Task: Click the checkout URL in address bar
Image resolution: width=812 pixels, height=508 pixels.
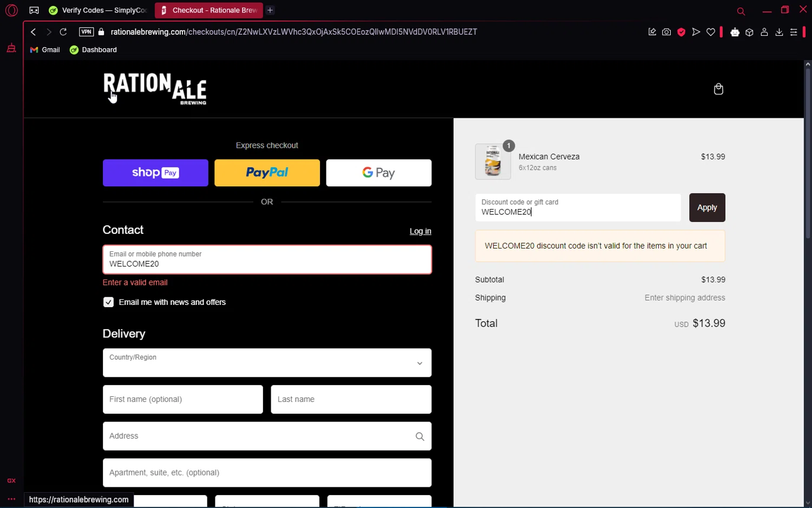Action: [294, 32]
